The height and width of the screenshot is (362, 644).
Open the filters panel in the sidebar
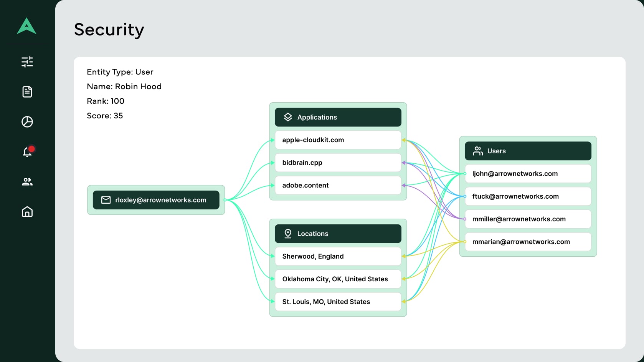27,62
